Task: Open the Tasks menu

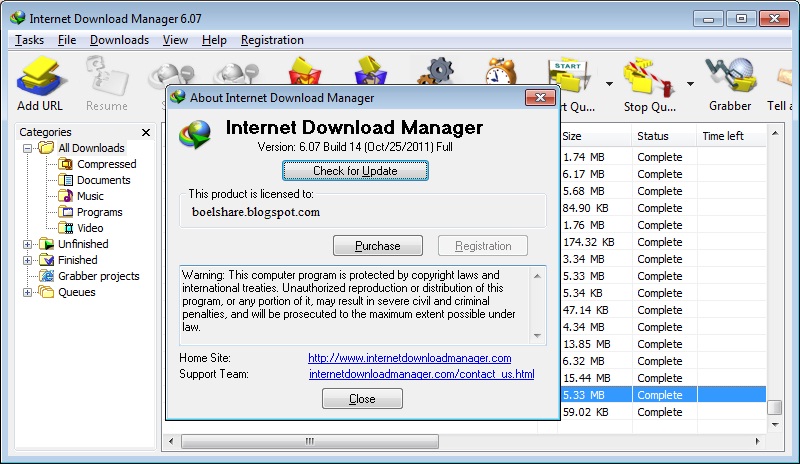Action: tap(29, 40)
